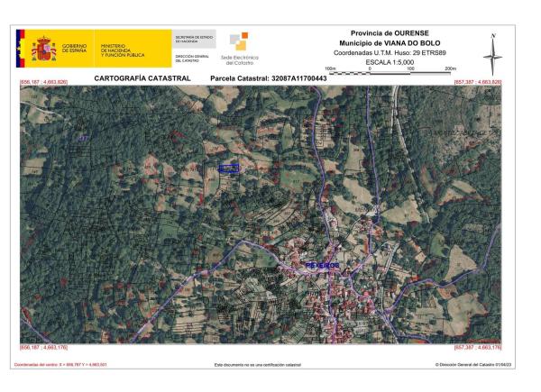The height and width of the screenshot is (392, 541).
Task: Click the blue highlighted parcel on map
Action: pos(229,168)
